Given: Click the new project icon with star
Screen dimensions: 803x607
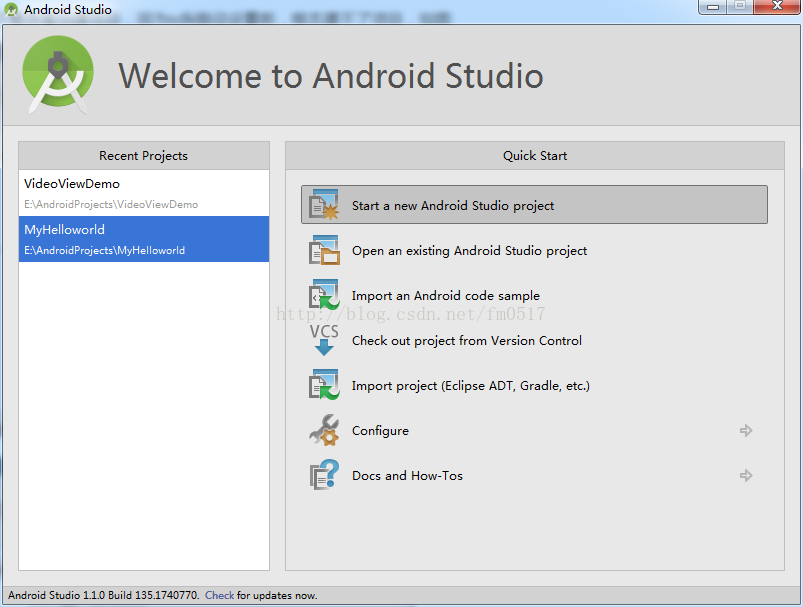Looking at the screenshot, I should tap(324, 205).
